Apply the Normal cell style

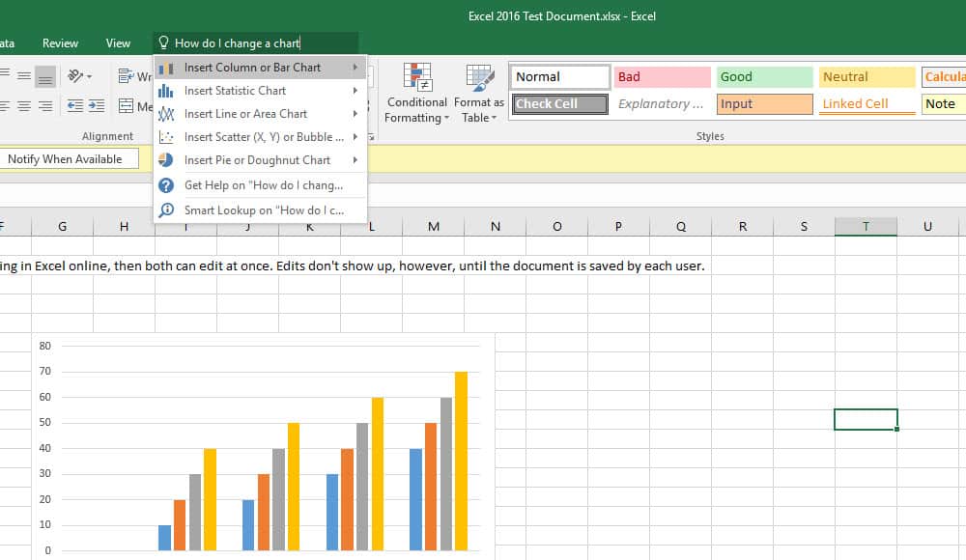[x=560, y=77]
